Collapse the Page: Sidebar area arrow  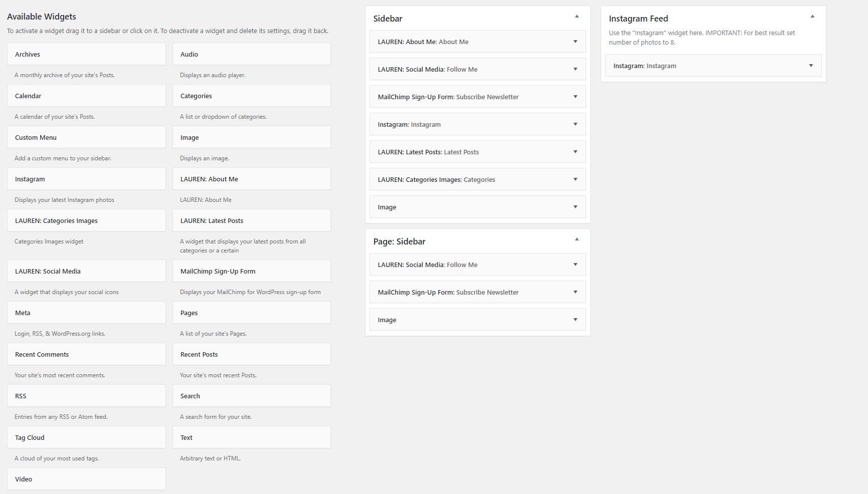[577, 239]
